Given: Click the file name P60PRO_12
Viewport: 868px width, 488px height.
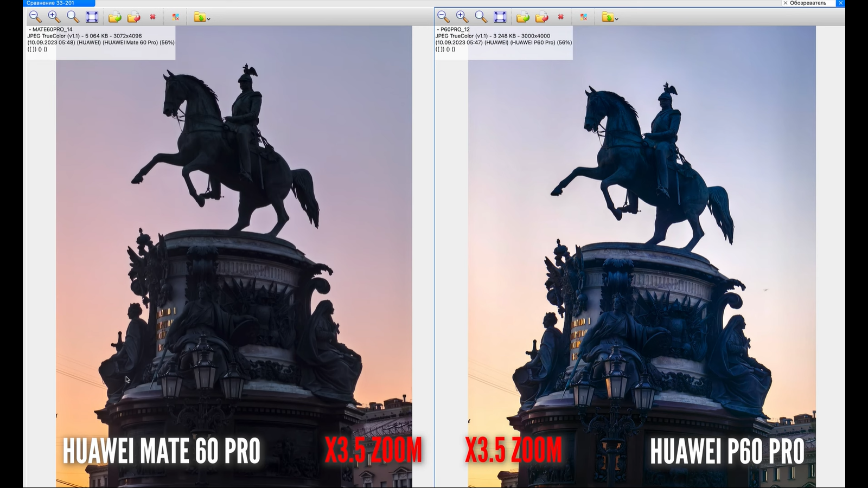Looking at the screenshot, I should (x=455, y=30).
